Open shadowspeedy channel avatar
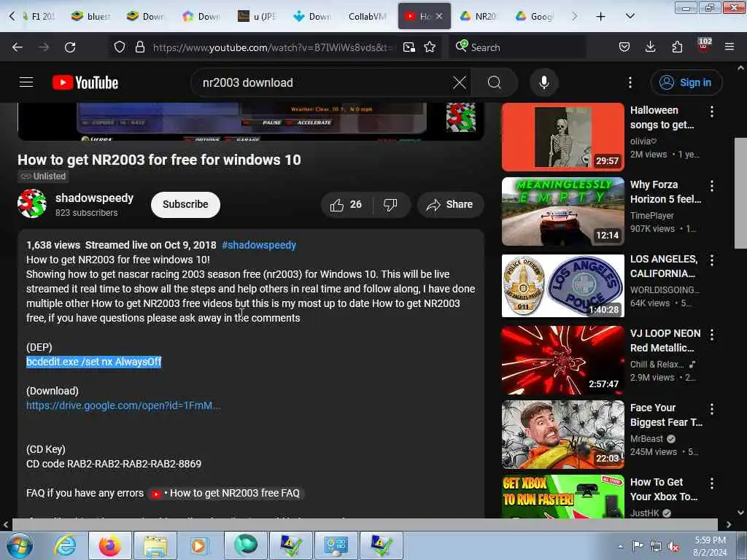This screenshot has height=560, width=747. coord(32,204)
